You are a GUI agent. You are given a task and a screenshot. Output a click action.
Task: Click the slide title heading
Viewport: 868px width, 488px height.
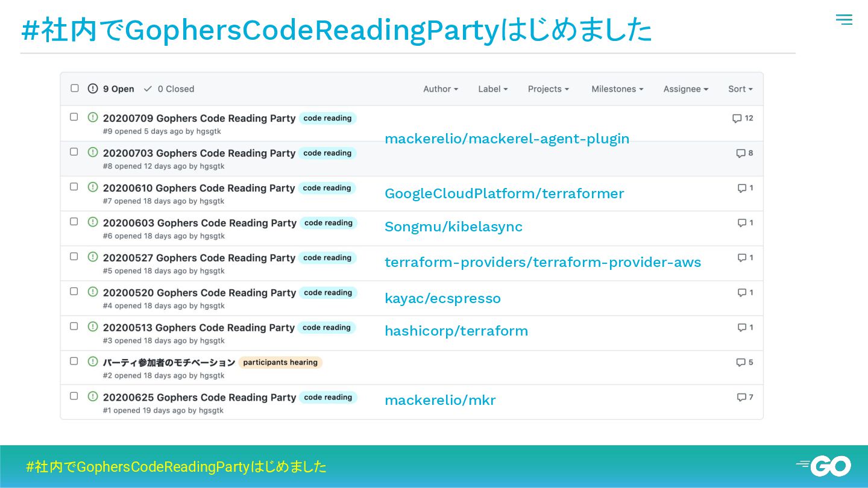tap(336, 30)
